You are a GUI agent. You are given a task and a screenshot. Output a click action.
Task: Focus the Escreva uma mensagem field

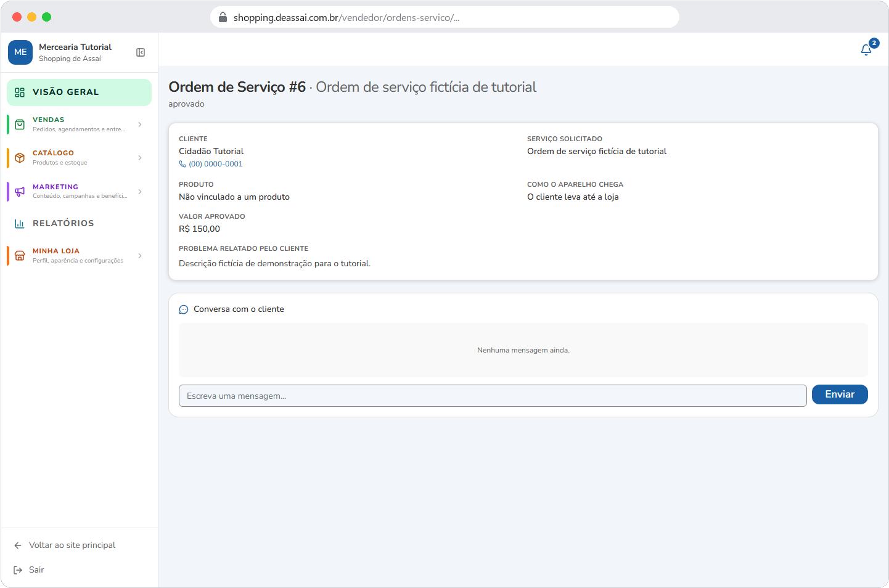(x=493, y=396)
